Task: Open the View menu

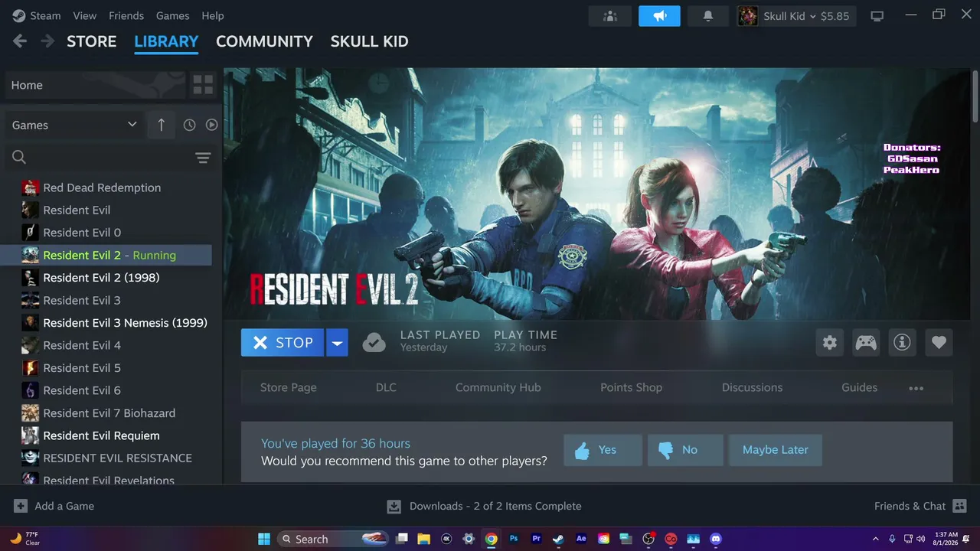Action: click(85, 15)
